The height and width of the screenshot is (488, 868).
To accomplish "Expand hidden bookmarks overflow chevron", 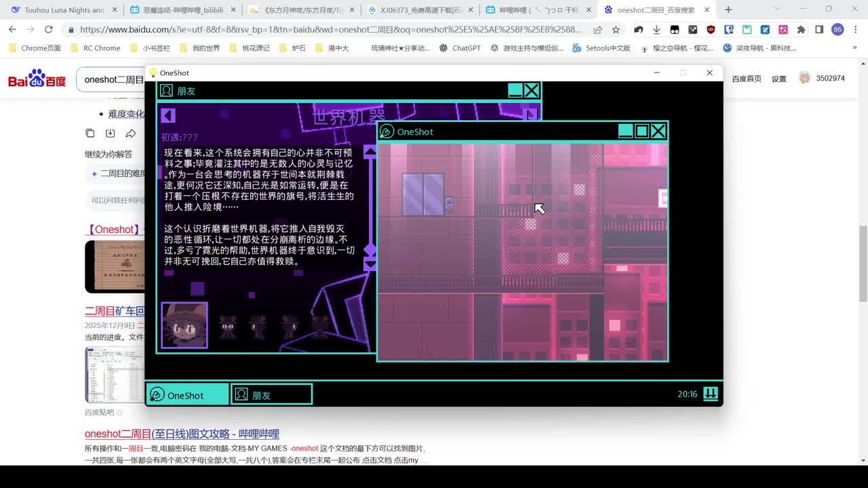I will coord(854,48).
